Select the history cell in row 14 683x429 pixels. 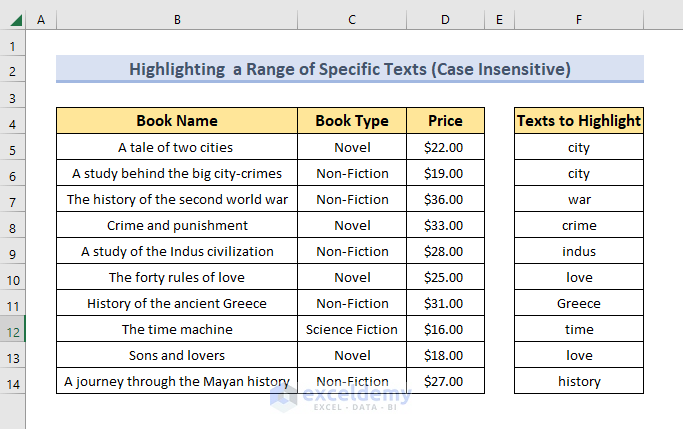click(579, 381)
